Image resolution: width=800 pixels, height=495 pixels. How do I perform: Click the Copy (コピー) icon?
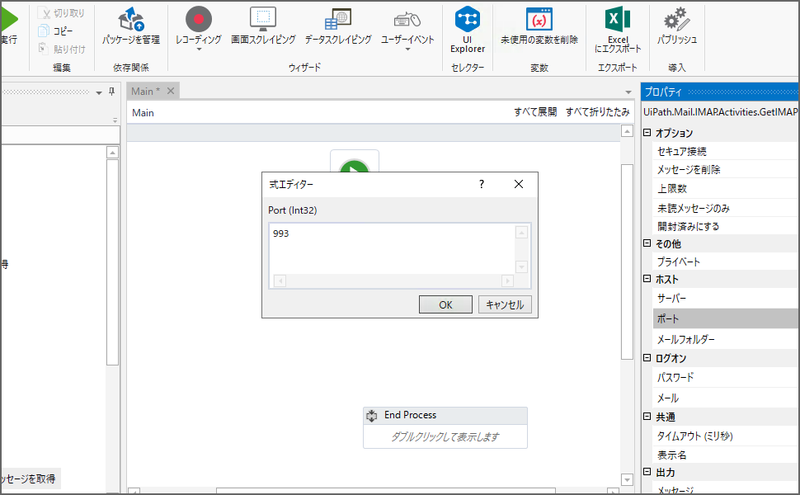coord(44,31)
